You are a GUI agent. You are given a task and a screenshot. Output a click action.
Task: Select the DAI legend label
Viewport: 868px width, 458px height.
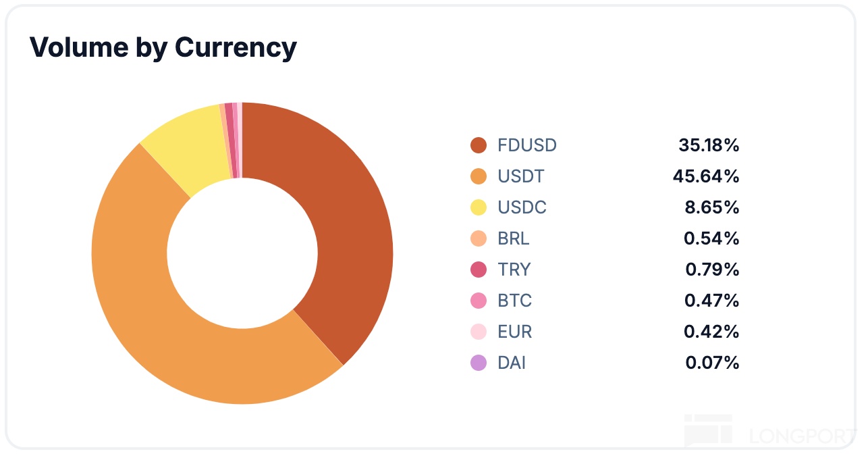(x=512, y=363)
